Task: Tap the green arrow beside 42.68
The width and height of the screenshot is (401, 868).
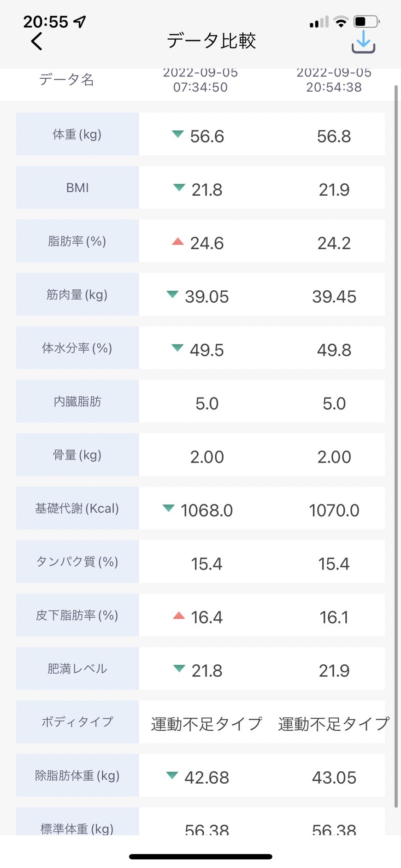Action: coord(172,775)
